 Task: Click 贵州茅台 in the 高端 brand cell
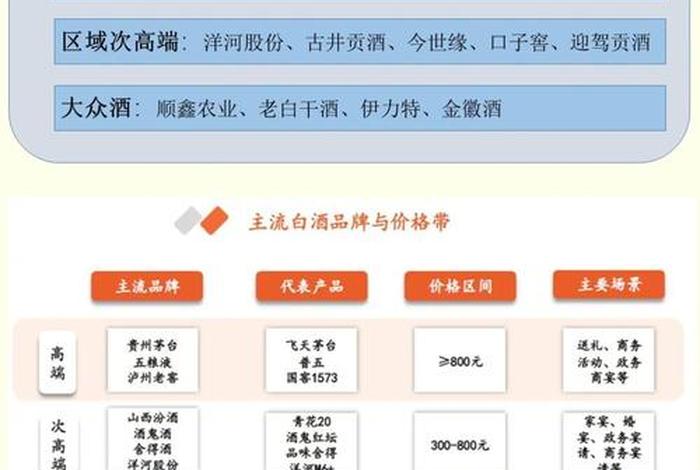point(153,345)
